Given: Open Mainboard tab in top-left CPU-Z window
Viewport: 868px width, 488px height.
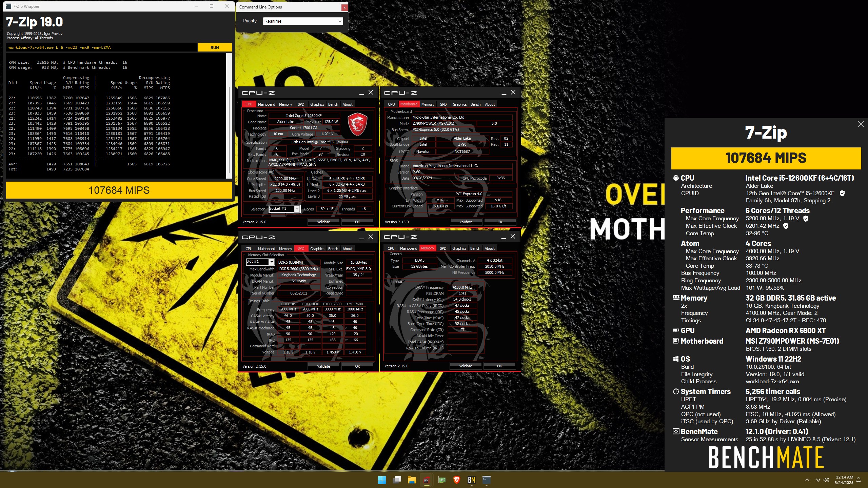Looking at the screenshot, I should [267, 104].
